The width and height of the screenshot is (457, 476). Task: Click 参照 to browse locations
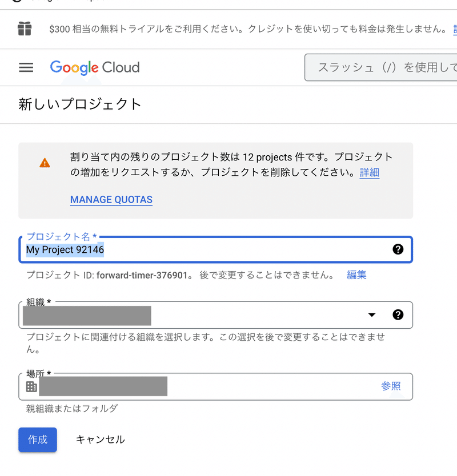tap(391, 386)
